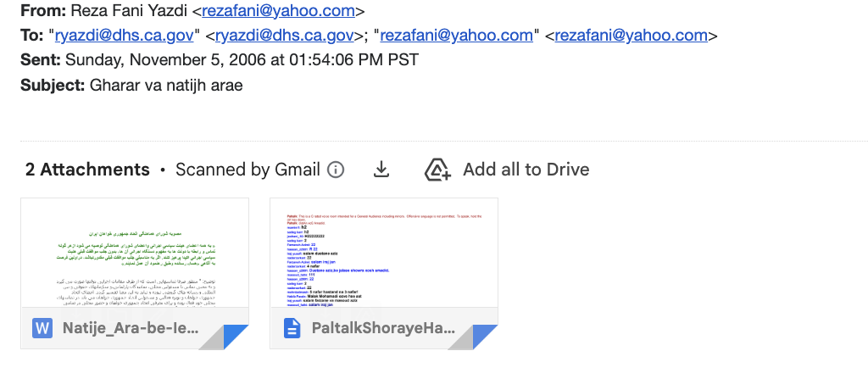Click the Word icon on Natije_Ara-be-le attachment

(x=42, y=328)
